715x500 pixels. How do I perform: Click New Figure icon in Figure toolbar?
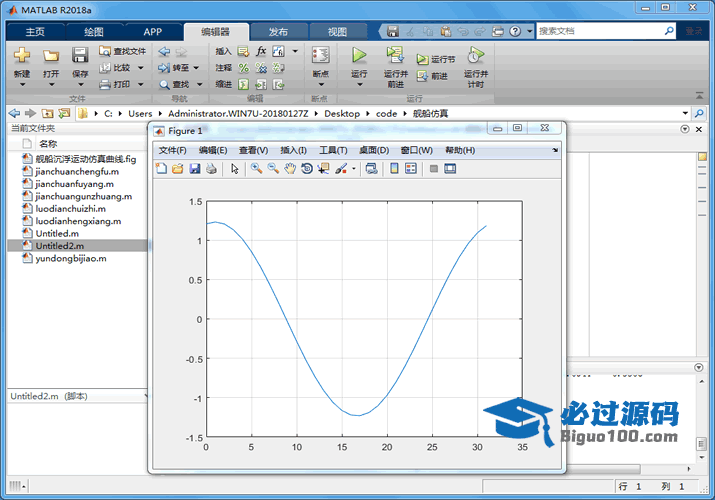click(x=161, y=169)
